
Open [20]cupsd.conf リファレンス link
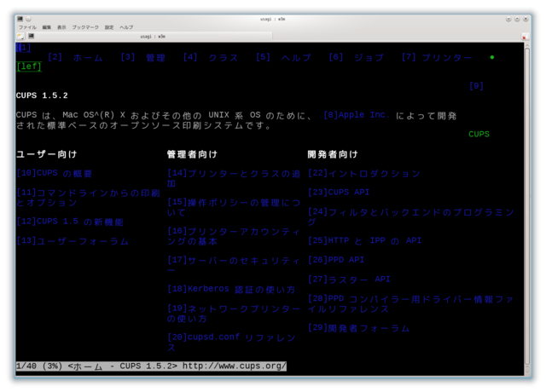click(x=231, y=342)
